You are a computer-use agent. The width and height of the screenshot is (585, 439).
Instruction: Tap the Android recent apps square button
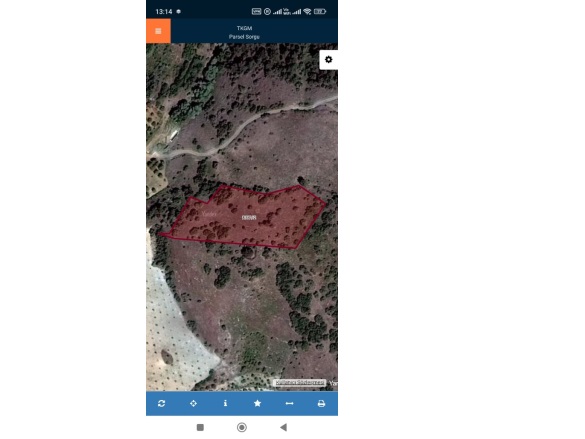[200, 427]
